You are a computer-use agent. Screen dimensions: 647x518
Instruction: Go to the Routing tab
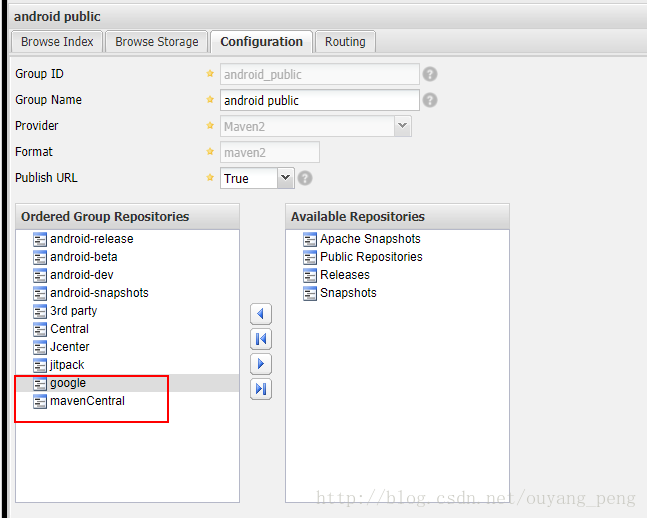pos(345,42)
